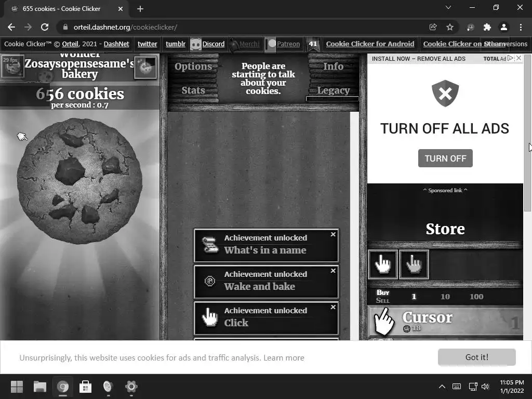Open the Chrome profile icon
532x399 pixels.
pos(504,27)
